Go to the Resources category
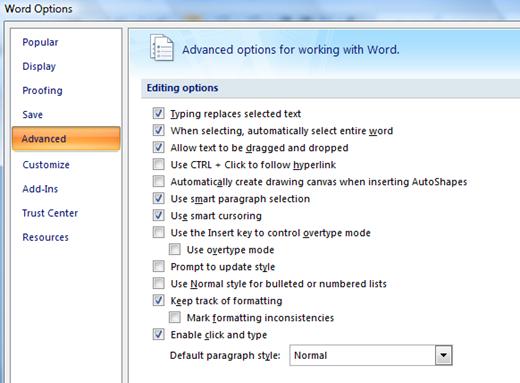 pos(45,237)
